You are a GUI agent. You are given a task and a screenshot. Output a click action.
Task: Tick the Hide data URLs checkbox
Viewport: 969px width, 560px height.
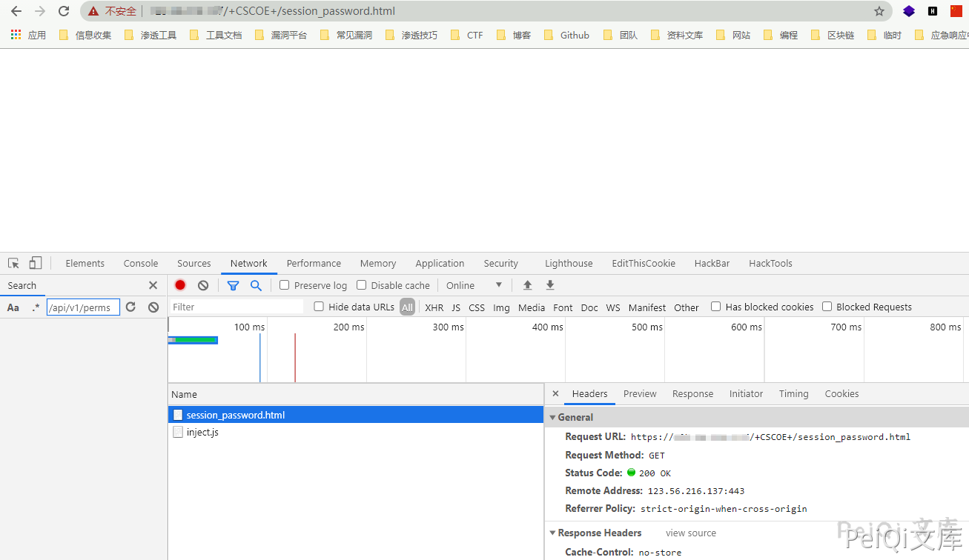319,307
